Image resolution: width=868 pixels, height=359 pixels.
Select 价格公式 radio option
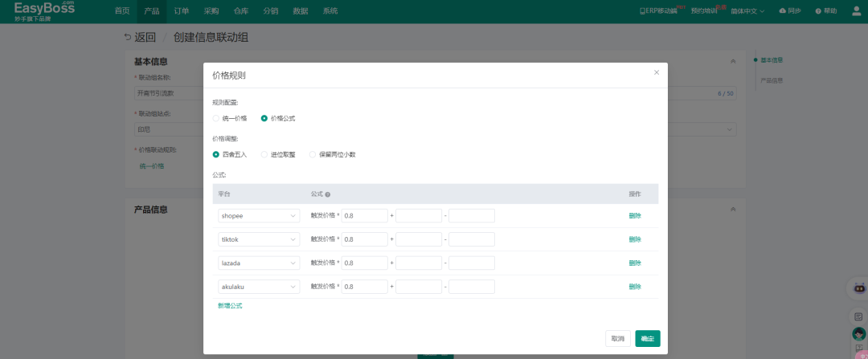264,118
